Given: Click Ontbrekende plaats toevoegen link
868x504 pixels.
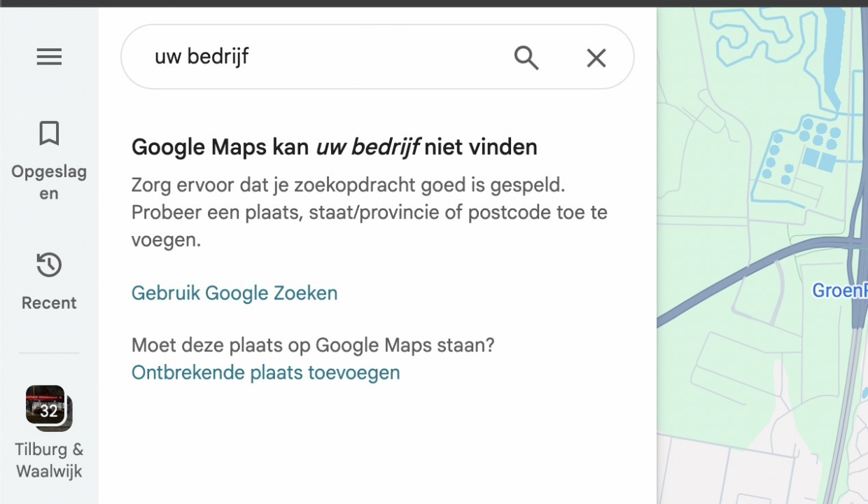Looking at the screenshot, I should 265,372.
